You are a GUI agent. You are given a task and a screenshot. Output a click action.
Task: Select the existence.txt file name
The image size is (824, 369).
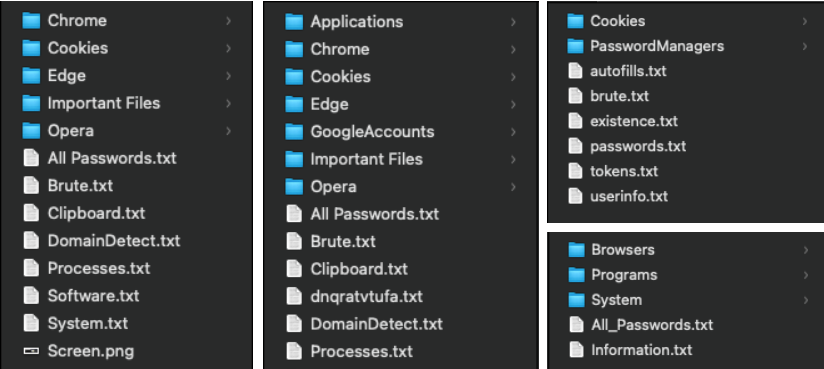(x=634, y=121)
